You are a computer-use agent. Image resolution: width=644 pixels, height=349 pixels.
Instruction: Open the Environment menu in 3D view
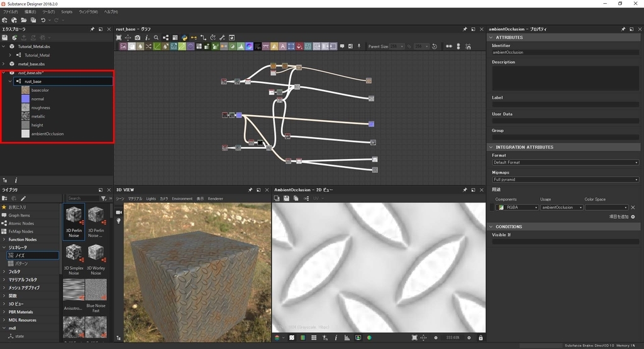(x=182, y=199)
